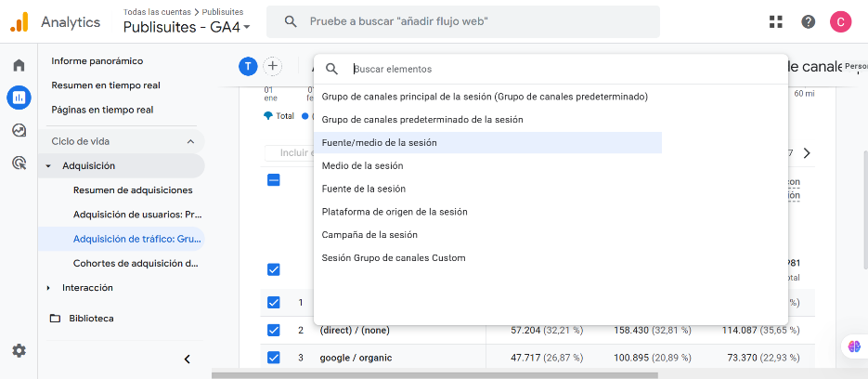Open Biblioteca in the sidebar
This screenshot has height=379, width=868.
pos(91,318)
